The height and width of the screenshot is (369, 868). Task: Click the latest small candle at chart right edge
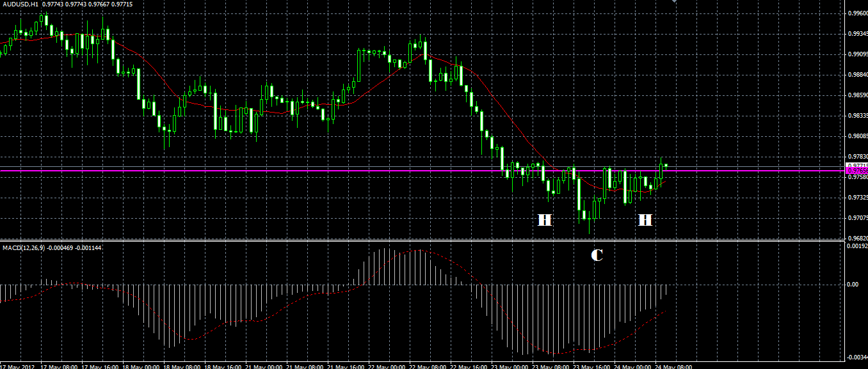tap(666, 166)
